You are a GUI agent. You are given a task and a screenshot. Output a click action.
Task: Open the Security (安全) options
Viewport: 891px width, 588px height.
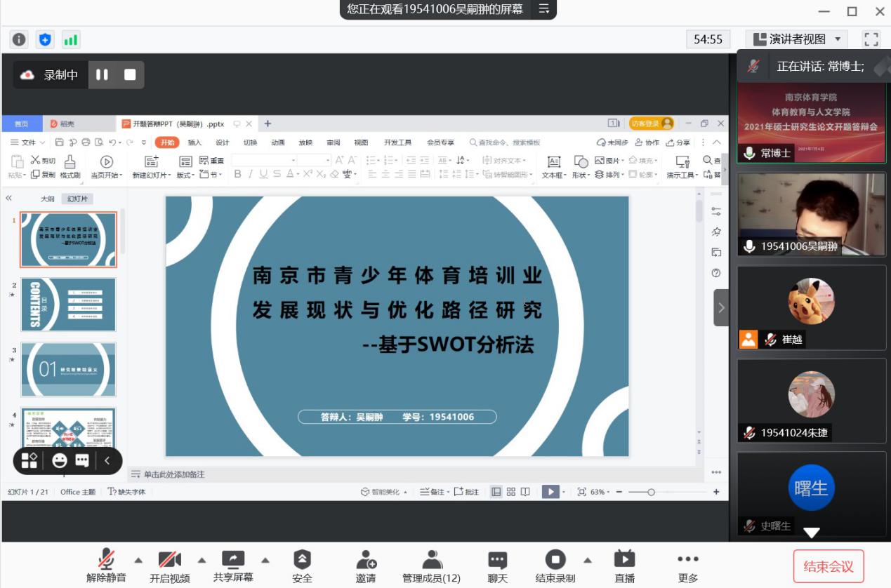[302, 566]
